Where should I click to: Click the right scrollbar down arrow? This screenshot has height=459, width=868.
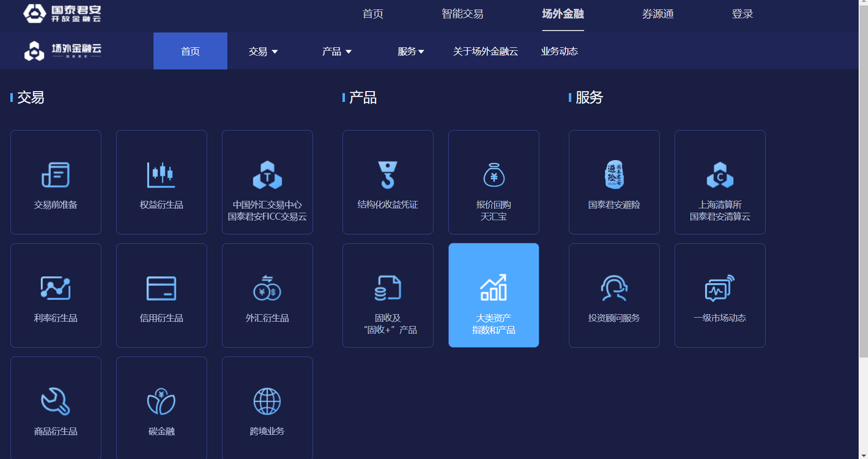point(864,454)
